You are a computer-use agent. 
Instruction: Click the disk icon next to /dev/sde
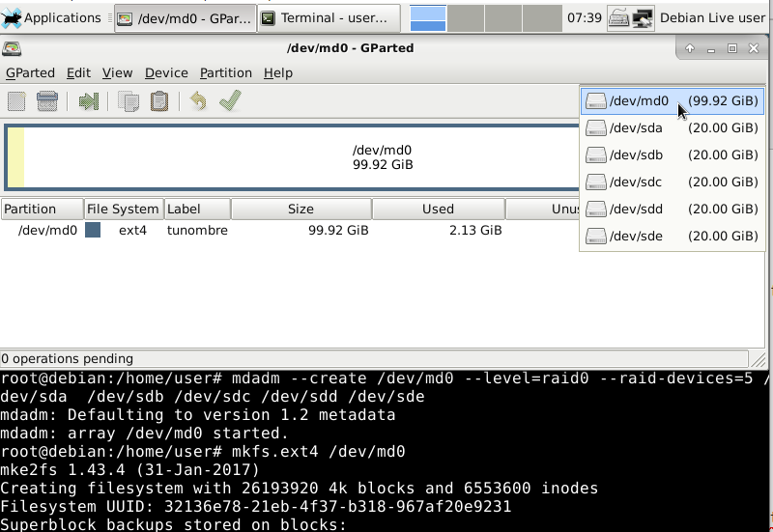596,237
